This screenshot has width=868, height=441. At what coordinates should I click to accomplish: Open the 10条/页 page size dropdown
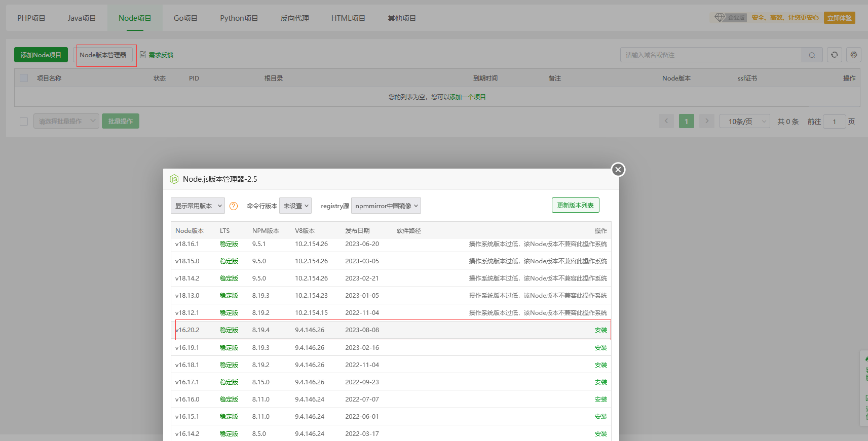(745, 121)
